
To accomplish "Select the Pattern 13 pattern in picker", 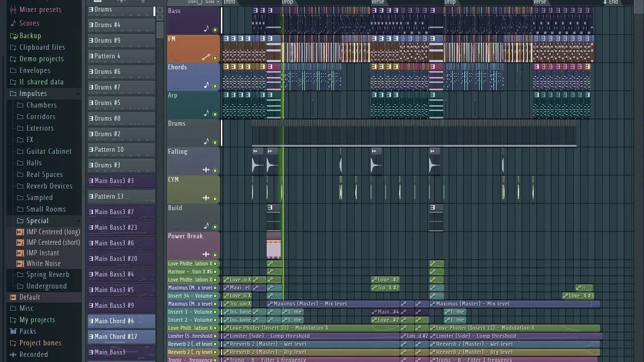I will [x=121, y=196].
